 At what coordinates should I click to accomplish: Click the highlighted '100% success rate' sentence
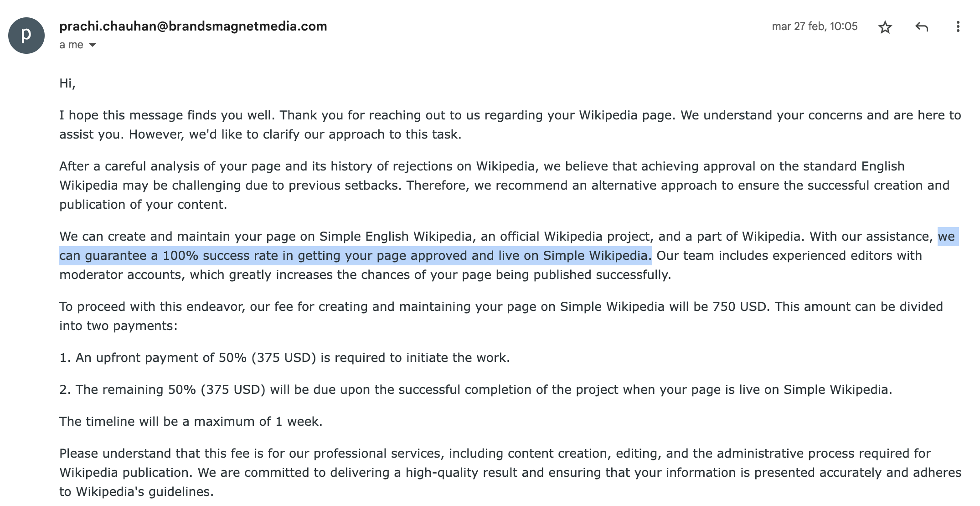tap(356, 256)
